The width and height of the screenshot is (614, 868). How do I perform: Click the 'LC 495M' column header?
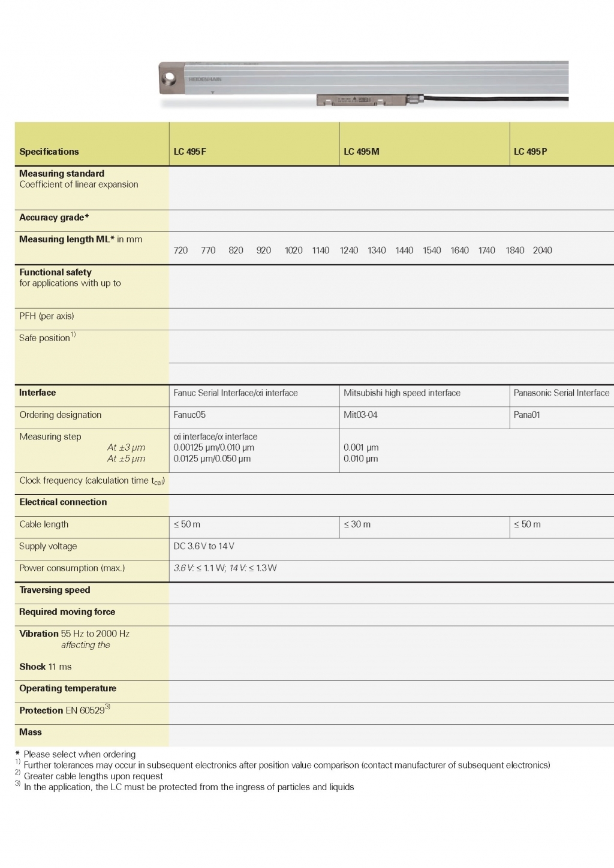362,152
